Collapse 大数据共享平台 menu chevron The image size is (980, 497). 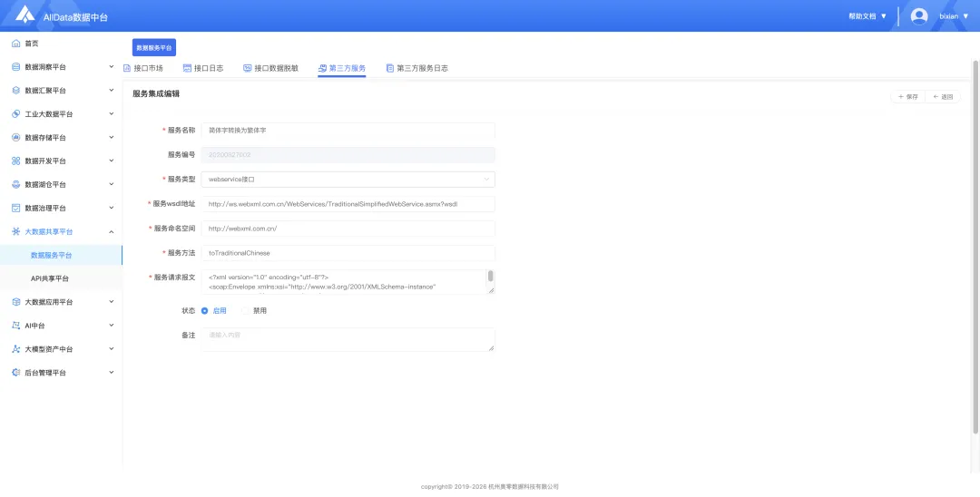[x=112, y=231]
